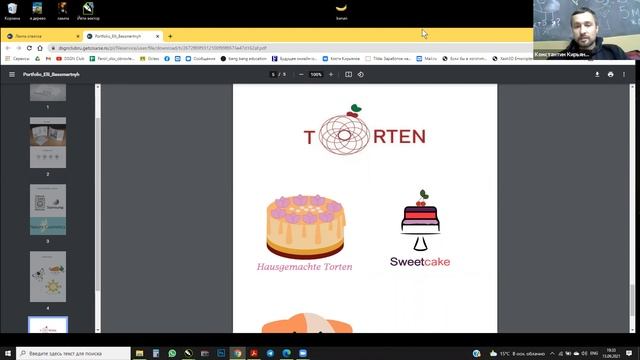
Task: Open a new browser tab
Action: (x=170, y=36)
